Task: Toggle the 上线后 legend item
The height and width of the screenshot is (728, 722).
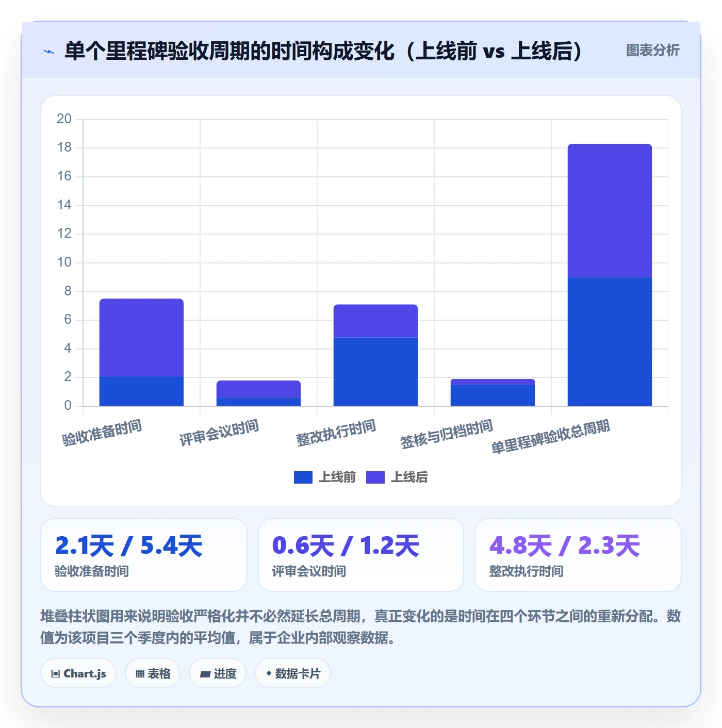Action: pyautogui.click(x=397, y=477)
